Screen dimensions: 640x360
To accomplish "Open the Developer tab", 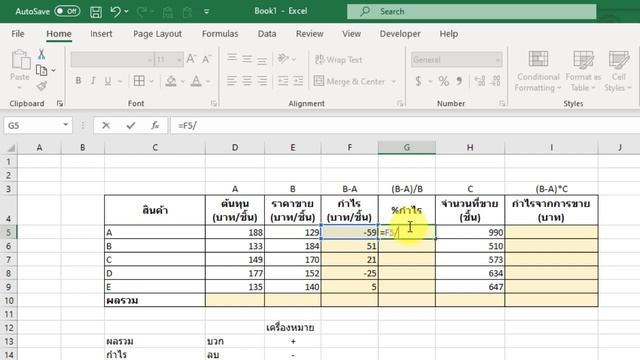I will 400,34.
